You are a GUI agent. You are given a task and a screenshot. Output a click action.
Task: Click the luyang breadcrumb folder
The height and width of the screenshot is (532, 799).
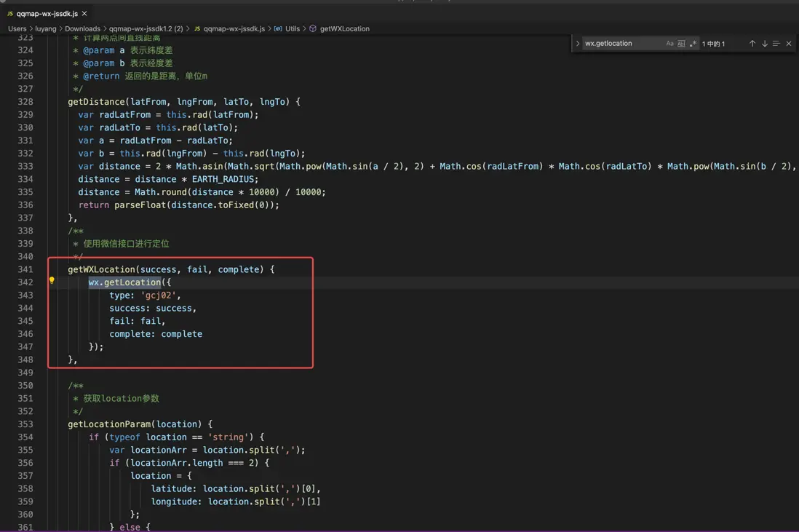(45, 28)
